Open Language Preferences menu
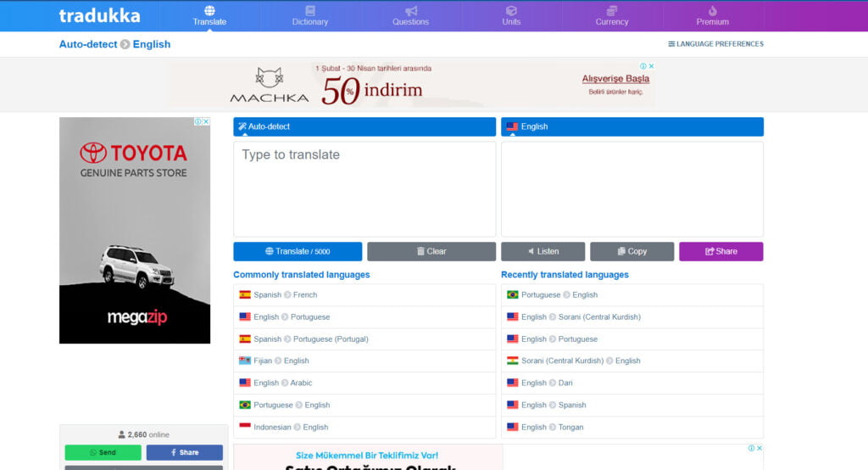 point(715,44)
